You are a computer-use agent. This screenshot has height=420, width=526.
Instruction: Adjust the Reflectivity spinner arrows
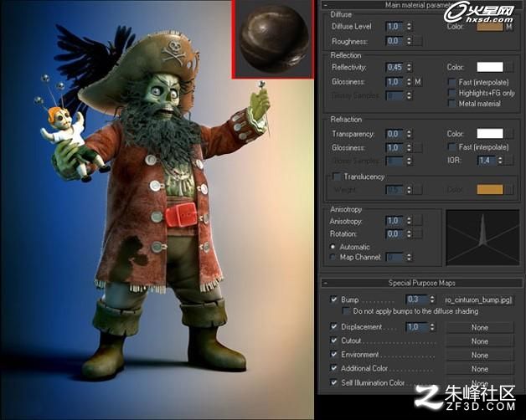coord(409,68)
